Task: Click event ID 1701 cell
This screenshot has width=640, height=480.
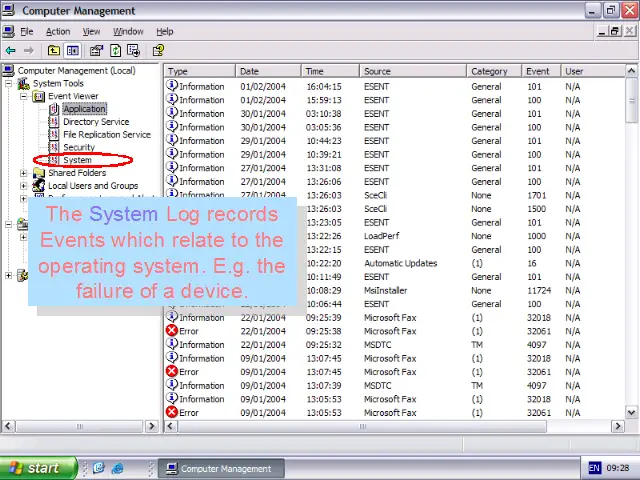Action: pyautogui.click(x=536, y=196)
